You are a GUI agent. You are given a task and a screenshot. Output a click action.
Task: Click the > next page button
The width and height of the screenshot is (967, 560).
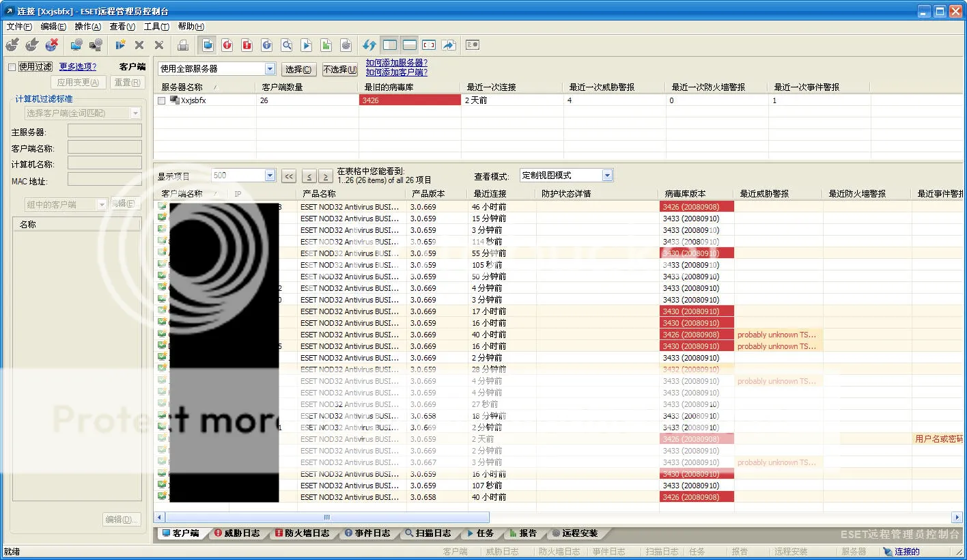pyautogui.click(x=326, y=176)
